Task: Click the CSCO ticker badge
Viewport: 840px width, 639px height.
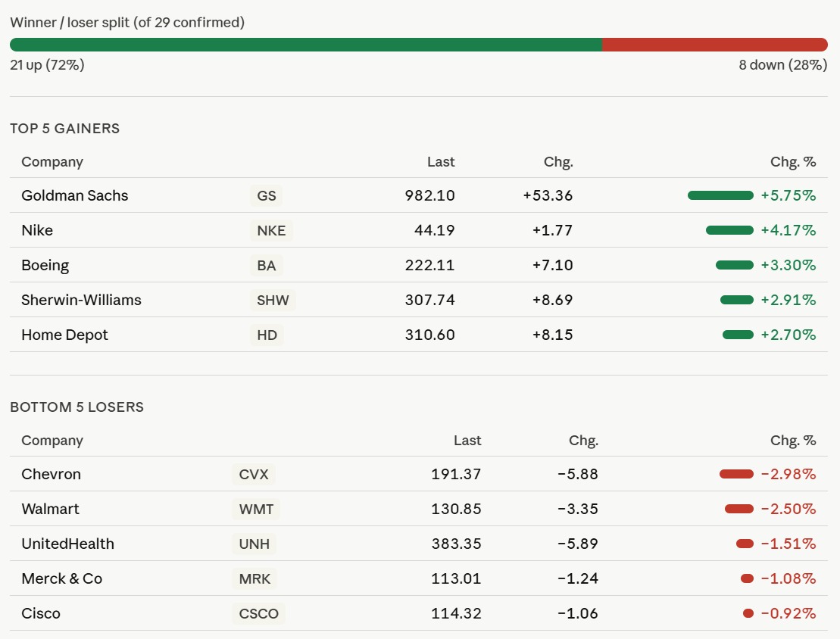Action: click(x=259, y=613)
